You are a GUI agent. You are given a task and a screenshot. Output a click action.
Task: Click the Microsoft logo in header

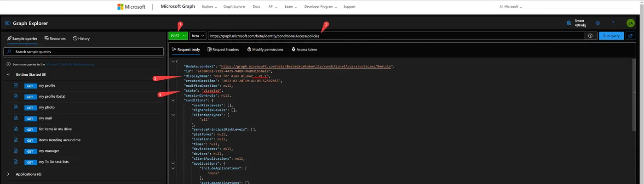[x=131, y=7]
